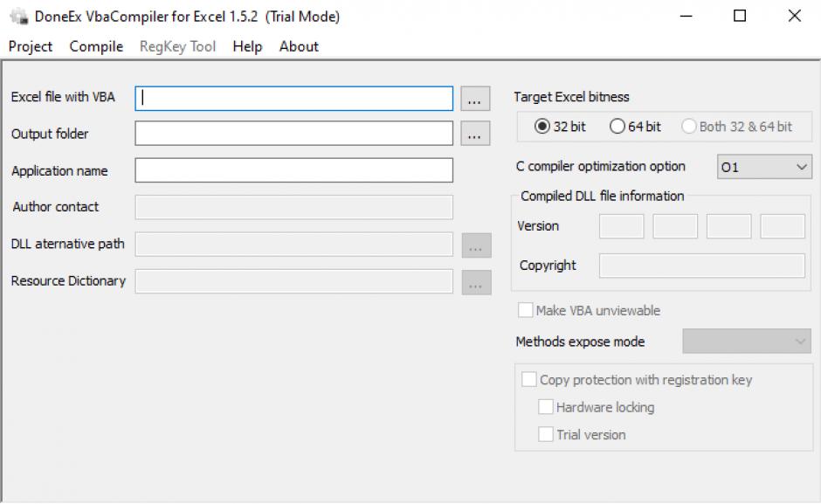This screenshot has height=504, width=821.
Task: Click the Author contact field
Action: pos(293,207)
